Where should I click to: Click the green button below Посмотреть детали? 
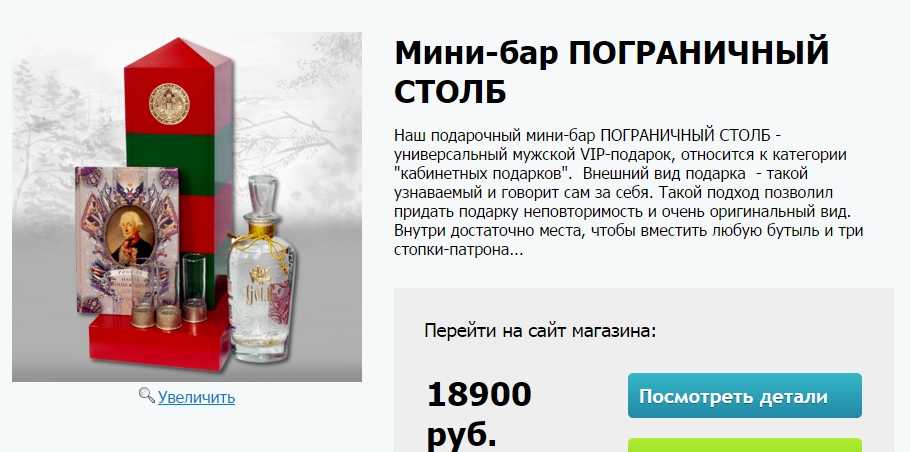745,445
